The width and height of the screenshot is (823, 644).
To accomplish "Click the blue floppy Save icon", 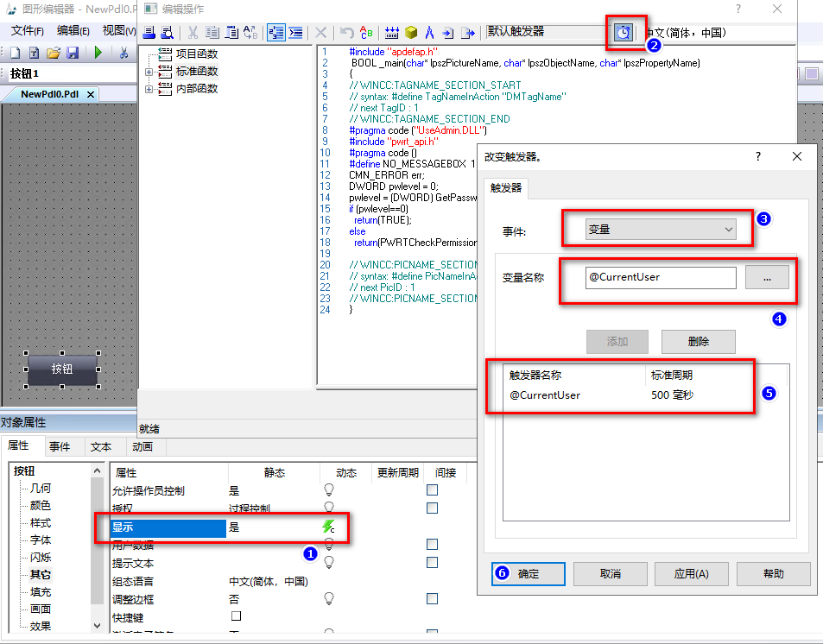I will click(73, 53).
